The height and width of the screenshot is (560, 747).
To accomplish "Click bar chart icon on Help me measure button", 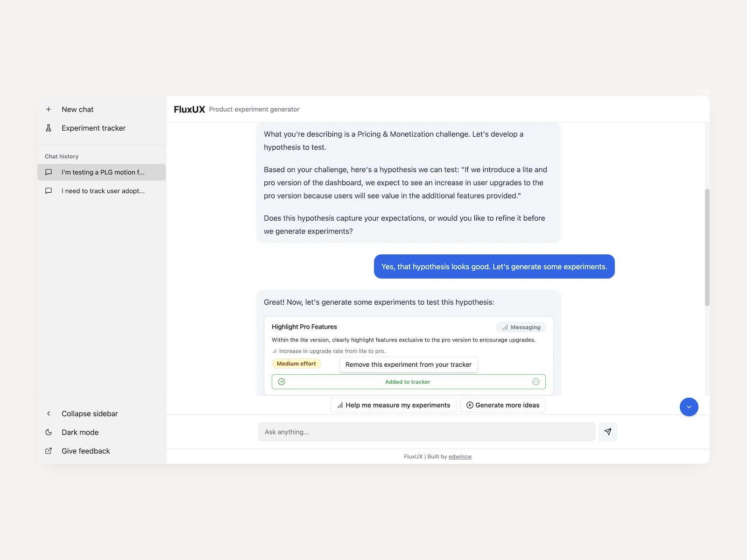I will (x=340, y=405).
